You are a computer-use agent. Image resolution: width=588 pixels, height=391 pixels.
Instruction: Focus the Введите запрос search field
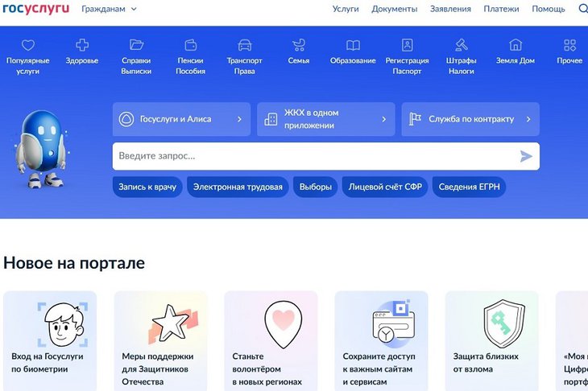tap(326, 156)
